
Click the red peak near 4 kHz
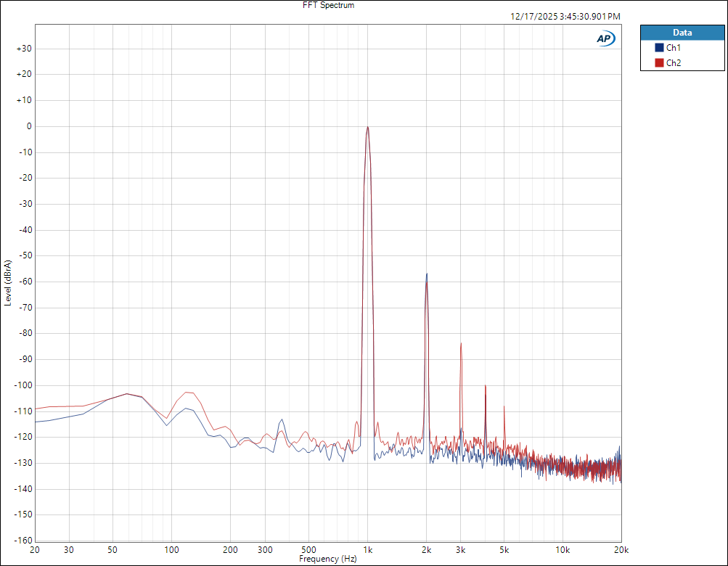(x=486, y=386)
